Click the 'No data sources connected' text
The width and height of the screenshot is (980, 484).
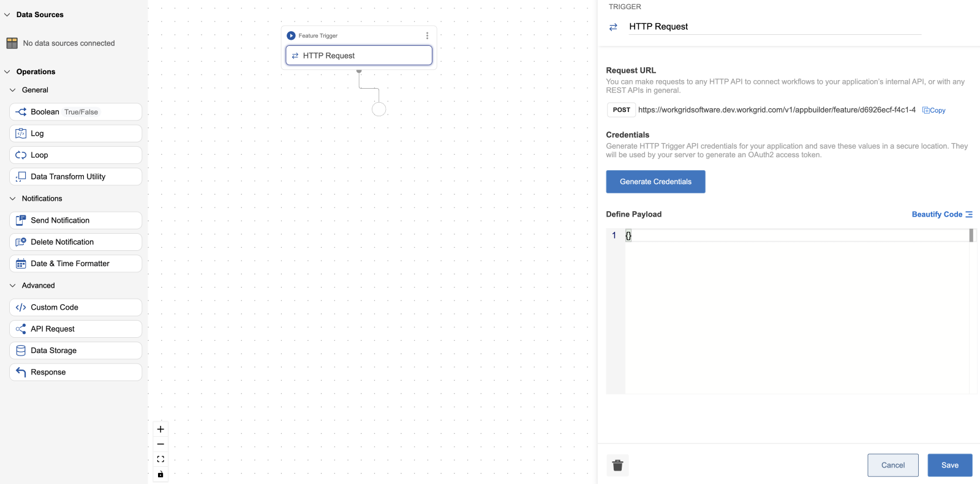point(69,43)
